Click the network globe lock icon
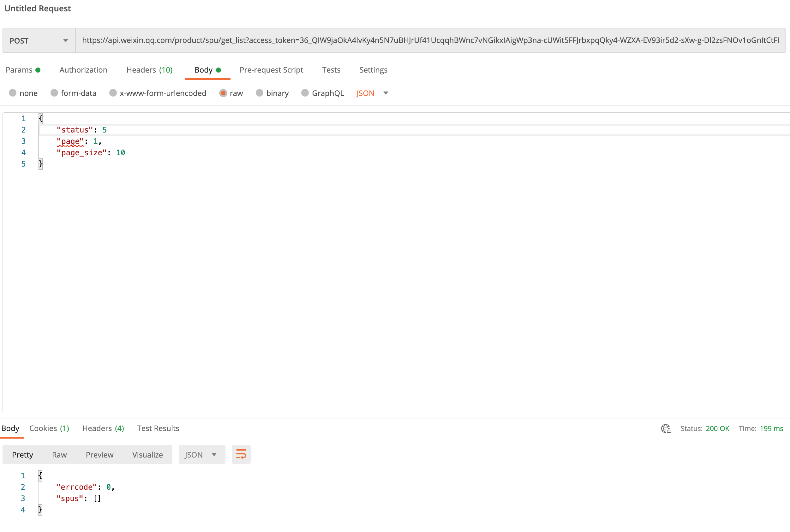790x532 pixels. point(666,429)
